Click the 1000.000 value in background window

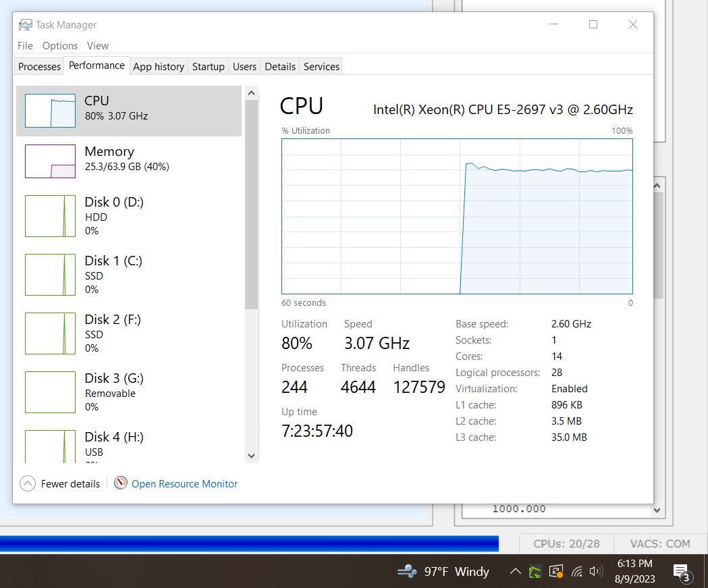(519, 508)
